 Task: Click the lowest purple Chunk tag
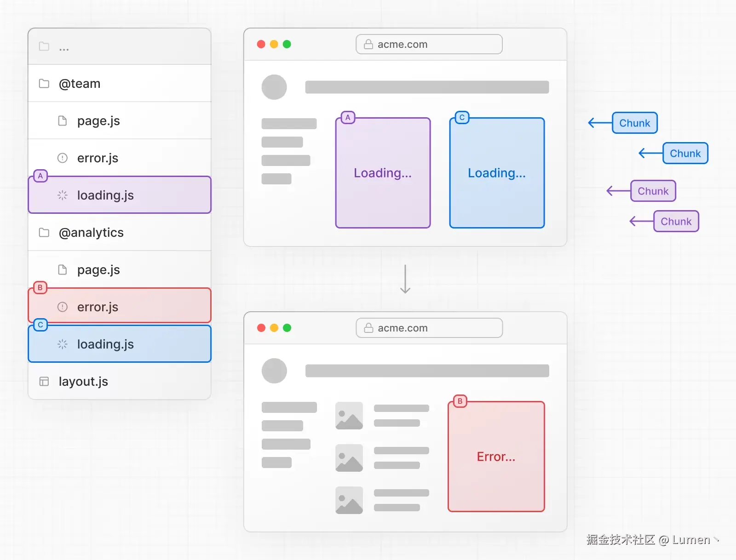tap(676, 221)
